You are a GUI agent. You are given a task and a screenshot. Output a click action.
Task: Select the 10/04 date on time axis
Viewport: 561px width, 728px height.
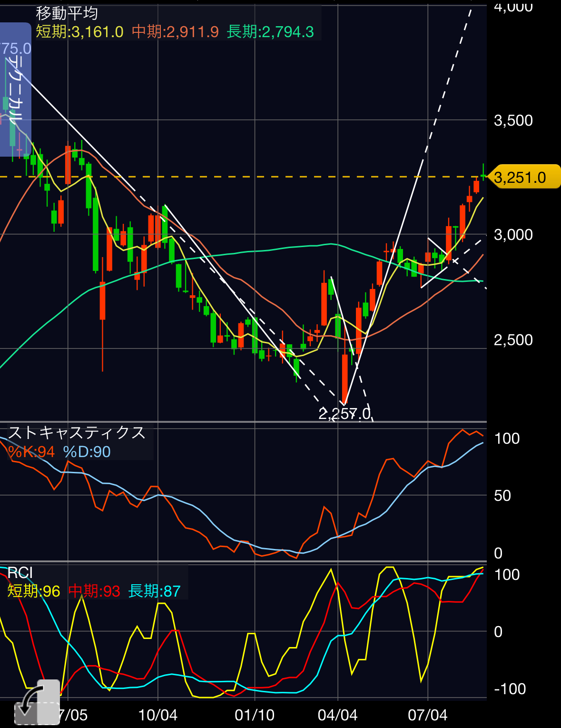tap(157, 715)
